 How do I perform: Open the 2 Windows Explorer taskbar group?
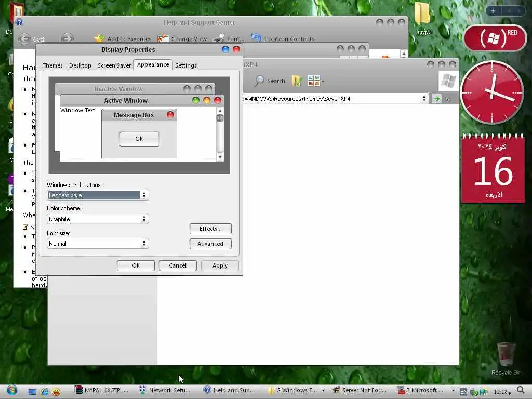click(x=296, y=391)
